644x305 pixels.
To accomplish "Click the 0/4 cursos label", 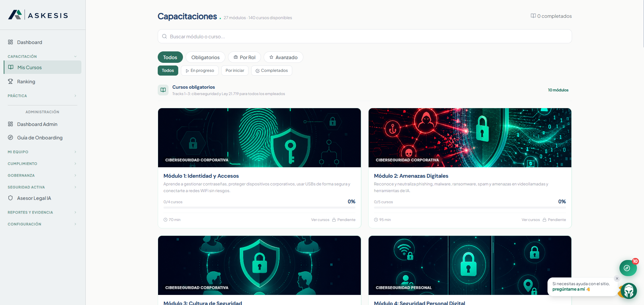I will tap(173, 202).
